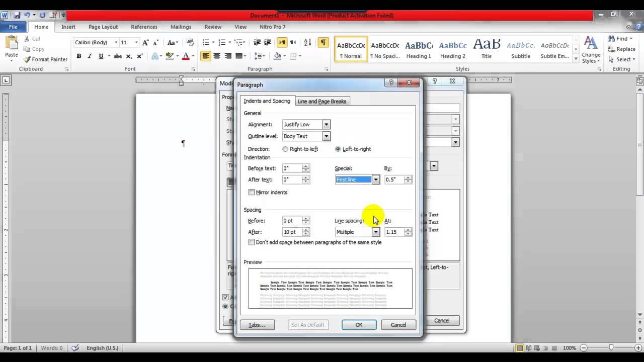Click Change Styles icon
Image resolution: width=644 pixels, height=362 pixels.
(591, 50)
